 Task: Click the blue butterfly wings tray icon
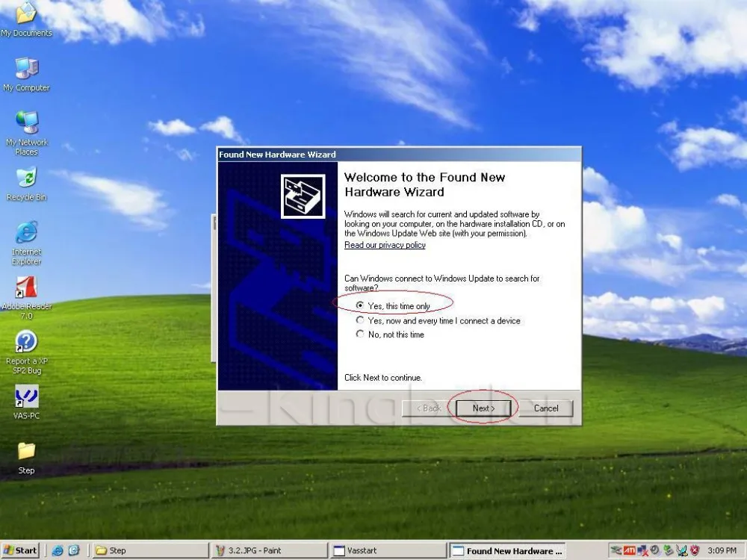[x=682, y=550]
